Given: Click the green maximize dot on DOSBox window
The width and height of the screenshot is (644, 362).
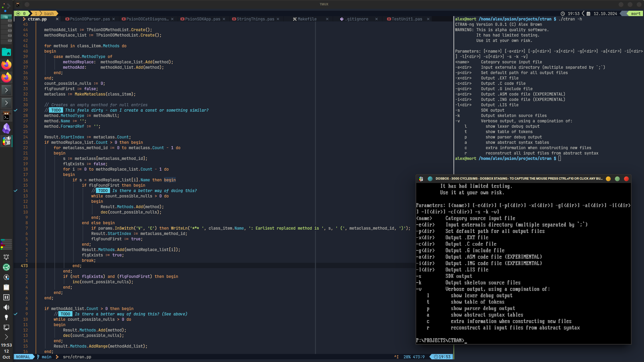Looking at the screenshot, I should [x=617, y=179].
